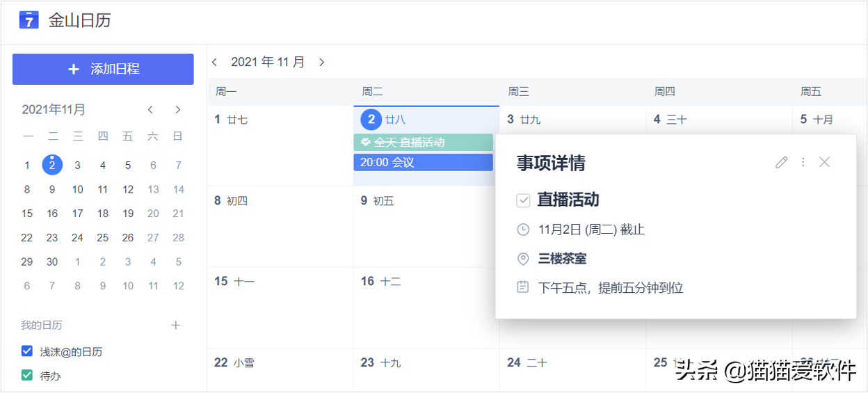868x393 pixels.
Task: Click the November 16 cell in main calendar
Action: click(426, 306)
